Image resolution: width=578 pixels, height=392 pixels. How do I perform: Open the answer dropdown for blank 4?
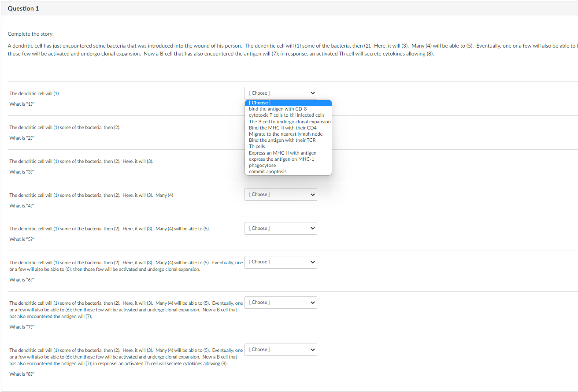(x=281, y=195)
